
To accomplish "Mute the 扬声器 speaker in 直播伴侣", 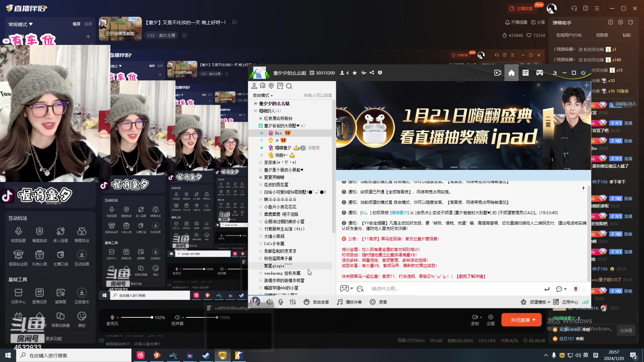I will pos(177,317).
